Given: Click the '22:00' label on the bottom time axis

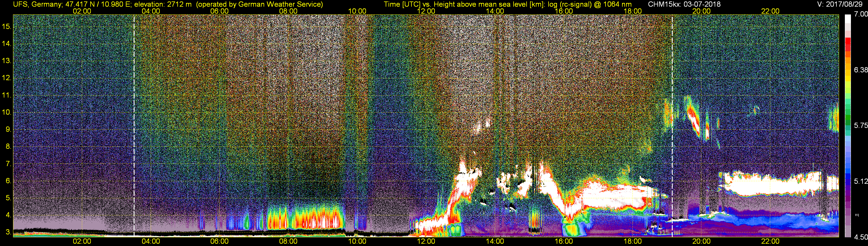Looking at the screenshot, I should (770, 241).
